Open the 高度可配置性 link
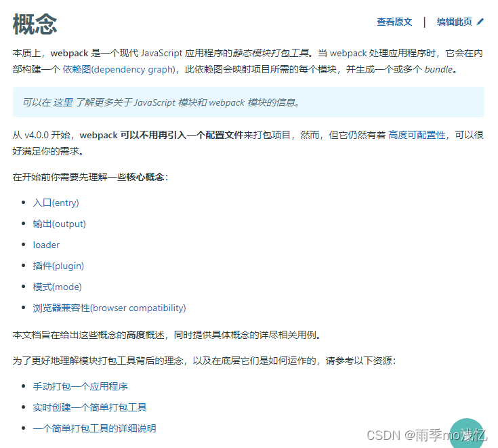498x448 pixels. (417, 135)
